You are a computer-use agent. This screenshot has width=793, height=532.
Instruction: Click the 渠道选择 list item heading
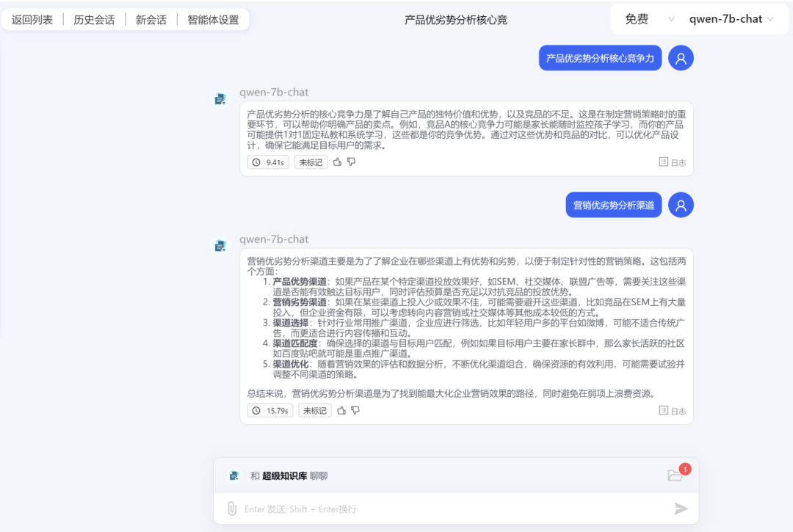coord(290,323)
